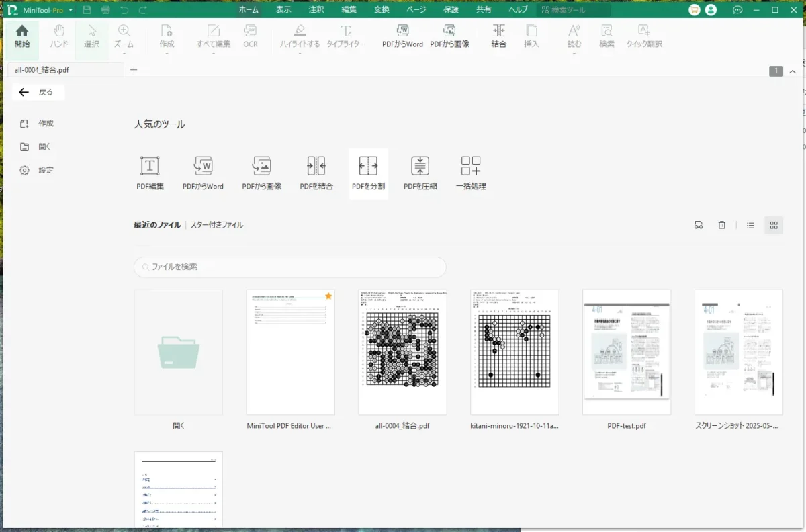The image size is (806, 532).
Task: Select the 最近のファイル tab
Action: tap(157, 225)
